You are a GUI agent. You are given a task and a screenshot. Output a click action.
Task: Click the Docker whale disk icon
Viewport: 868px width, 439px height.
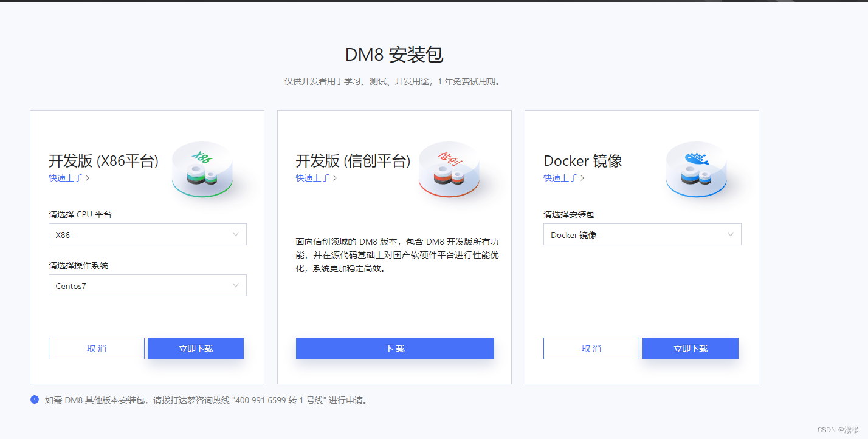point(697,169)
